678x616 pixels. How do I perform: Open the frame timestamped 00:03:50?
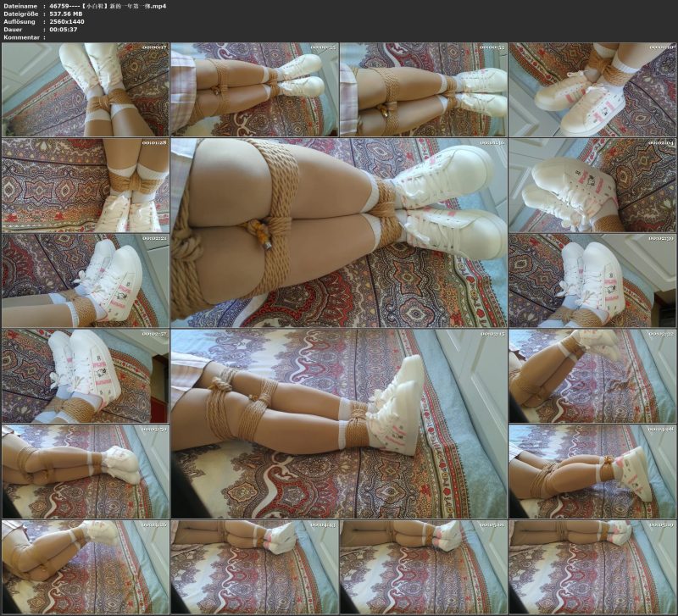pyautogui.click(x=85, y=471)
